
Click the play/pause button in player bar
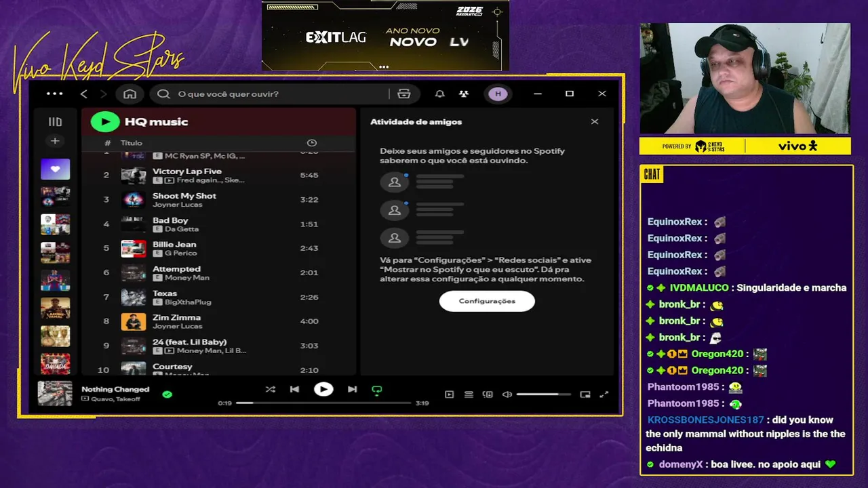[323, 389]
